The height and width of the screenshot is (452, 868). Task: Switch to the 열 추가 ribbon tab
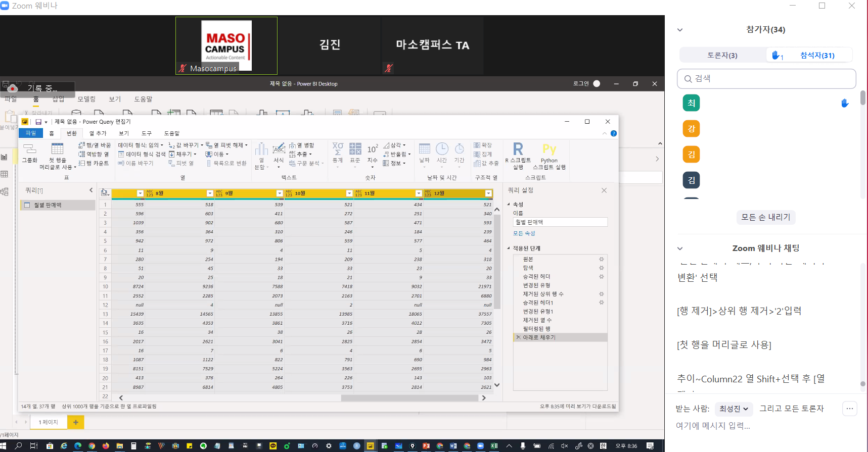(x=98, y=133)
